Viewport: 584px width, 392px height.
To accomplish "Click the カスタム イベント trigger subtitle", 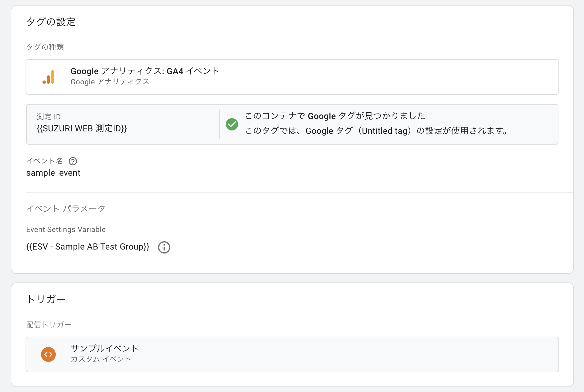I will (101, 359).
